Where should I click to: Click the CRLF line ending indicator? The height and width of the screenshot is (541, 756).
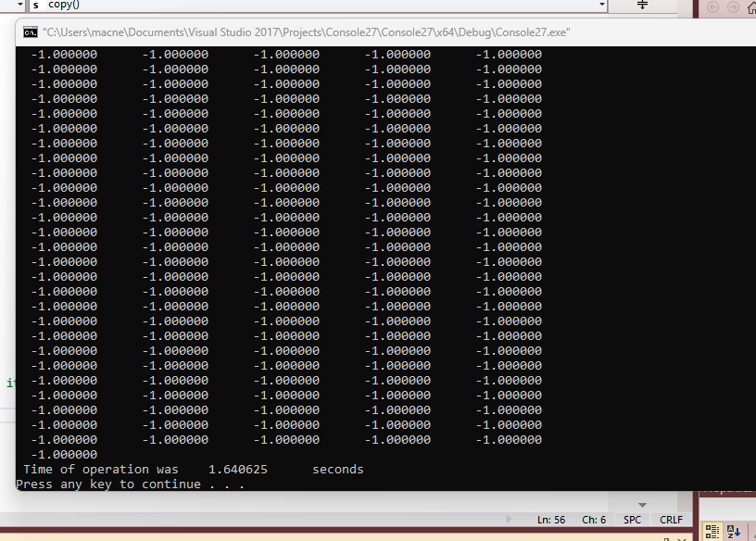pyautogui.click(x=672, y=520)
